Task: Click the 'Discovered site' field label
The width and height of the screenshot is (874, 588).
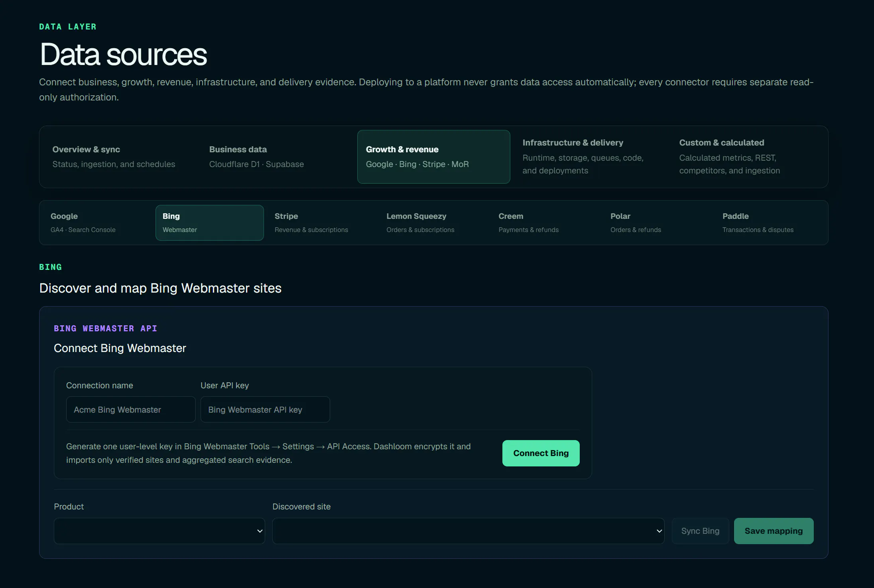Action: point(301,507)
